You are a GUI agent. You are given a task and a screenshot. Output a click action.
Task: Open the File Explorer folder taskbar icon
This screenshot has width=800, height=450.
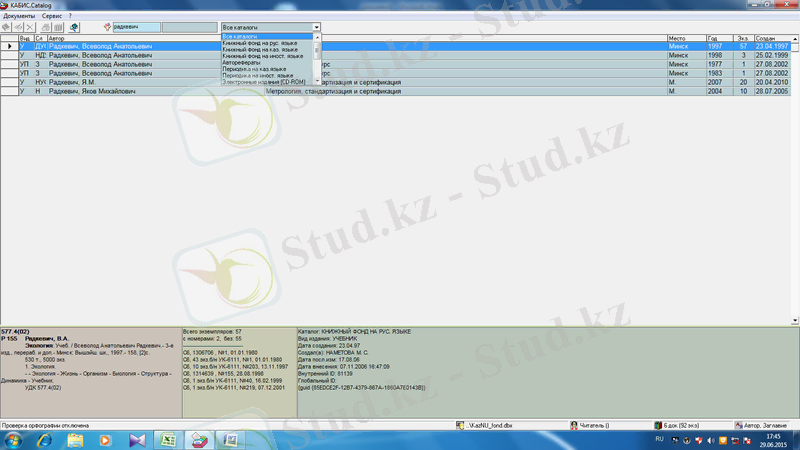[75, 440]
